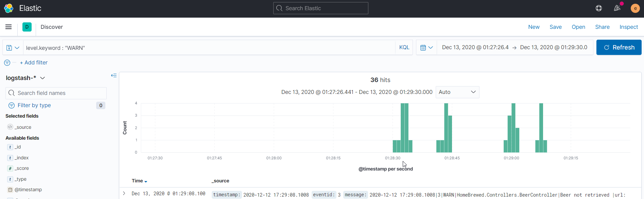
Task: Click the Refresh button
Action: tap(619, 47)
